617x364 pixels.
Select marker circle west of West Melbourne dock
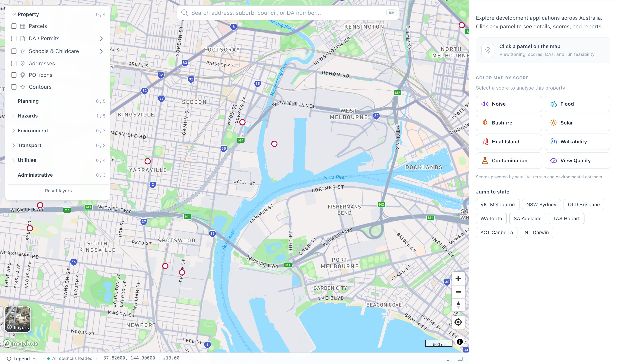274,144
